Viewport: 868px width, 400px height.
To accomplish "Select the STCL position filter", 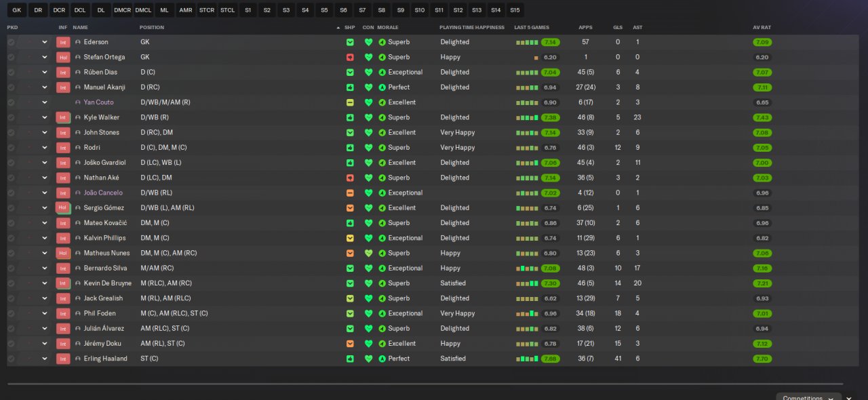I will [227, 10].
